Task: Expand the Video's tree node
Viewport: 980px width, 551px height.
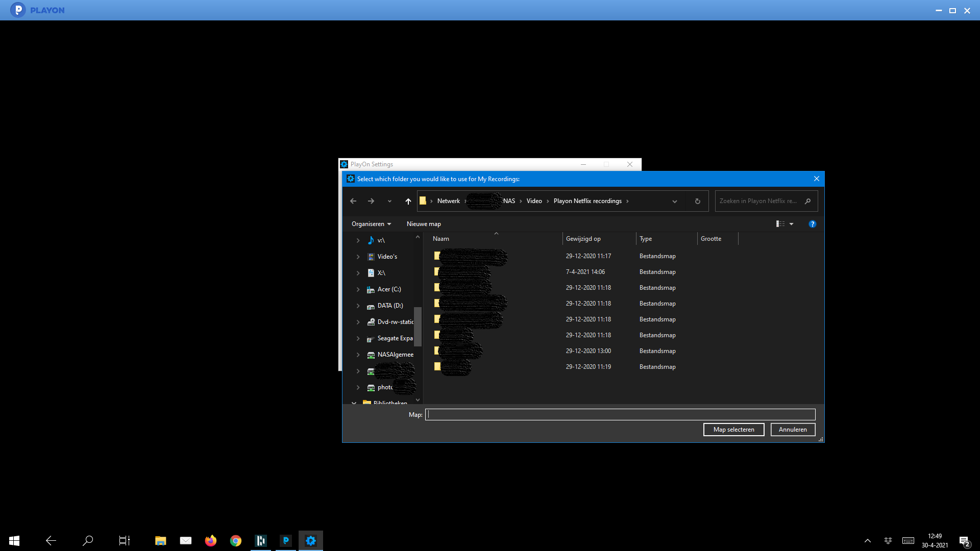Action: pyautogui.click(x=358, y=257)
